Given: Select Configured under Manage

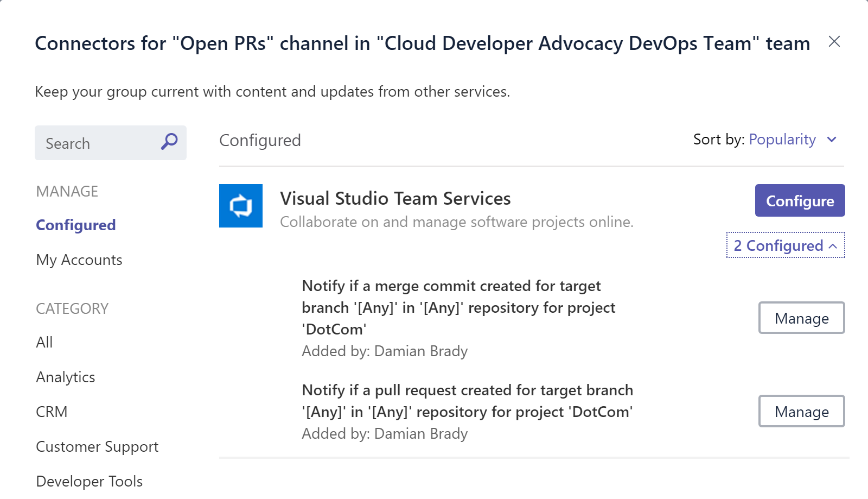Looking at the screenshot, I should (76, 225).
